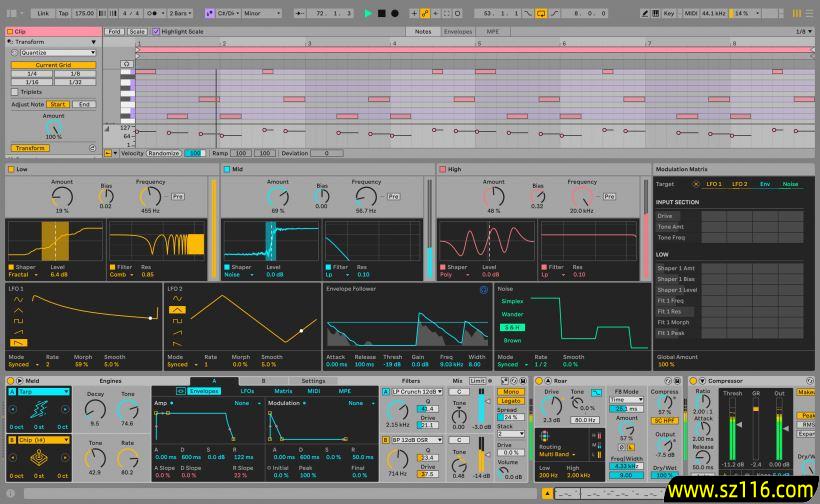Click the Randomize velocity button

[164, 153]
